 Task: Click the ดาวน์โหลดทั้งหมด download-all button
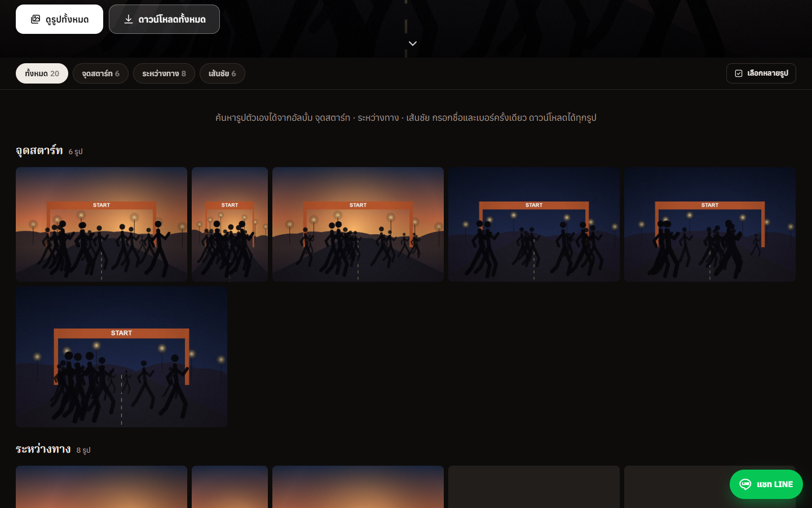pyautogui.click(x=164, y=19)
